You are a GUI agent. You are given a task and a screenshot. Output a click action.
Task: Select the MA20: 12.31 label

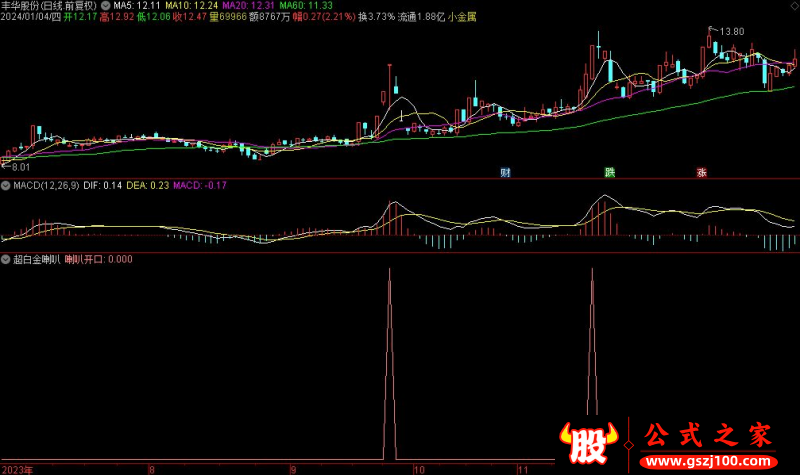[248, 6]
